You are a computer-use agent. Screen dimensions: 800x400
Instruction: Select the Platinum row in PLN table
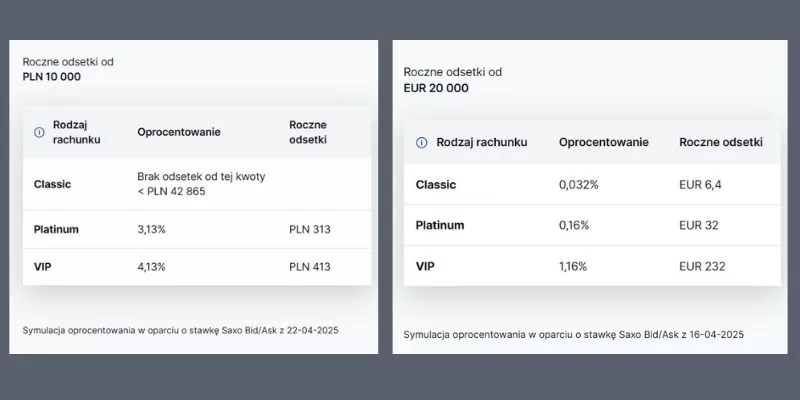coord(197,230)
